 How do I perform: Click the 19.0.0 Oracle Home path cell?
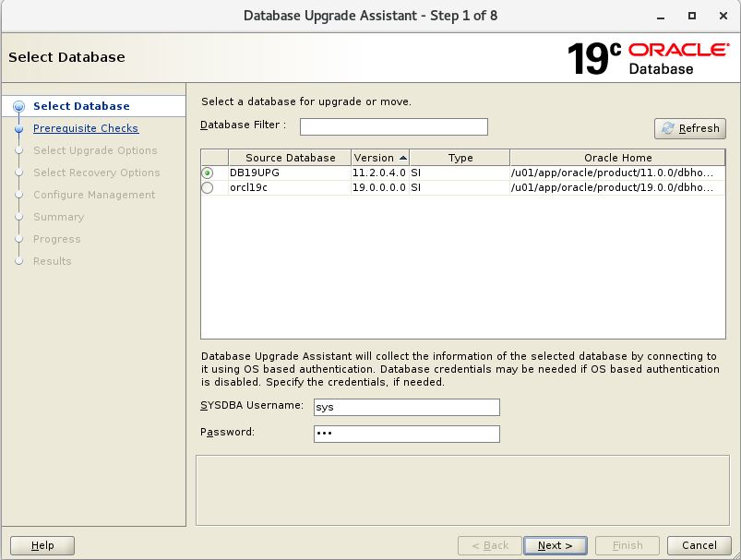(x=617, y=187)
